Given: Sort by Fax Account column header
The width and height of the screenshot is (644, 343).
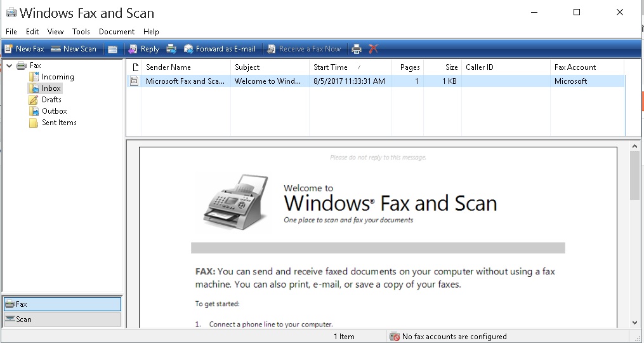Looking at the screenshot, I should pyautogui.click(x=587, y=67).
